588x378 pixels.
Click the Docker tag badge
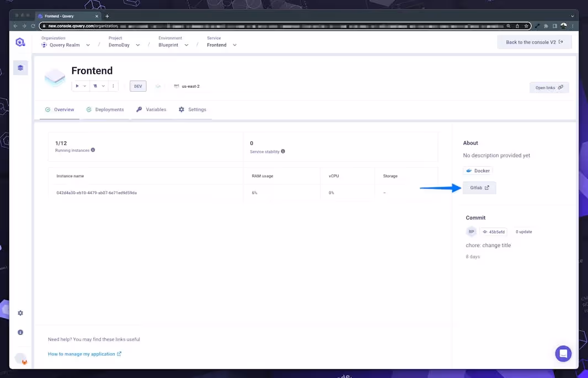(x=478, y=171)
